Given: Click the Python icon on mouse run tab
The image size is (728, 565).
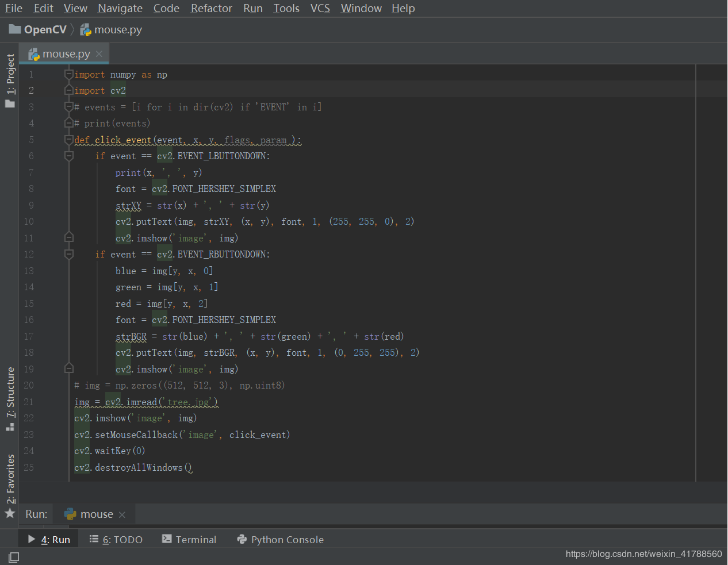Looking at the screenshot, I should 70,514.
